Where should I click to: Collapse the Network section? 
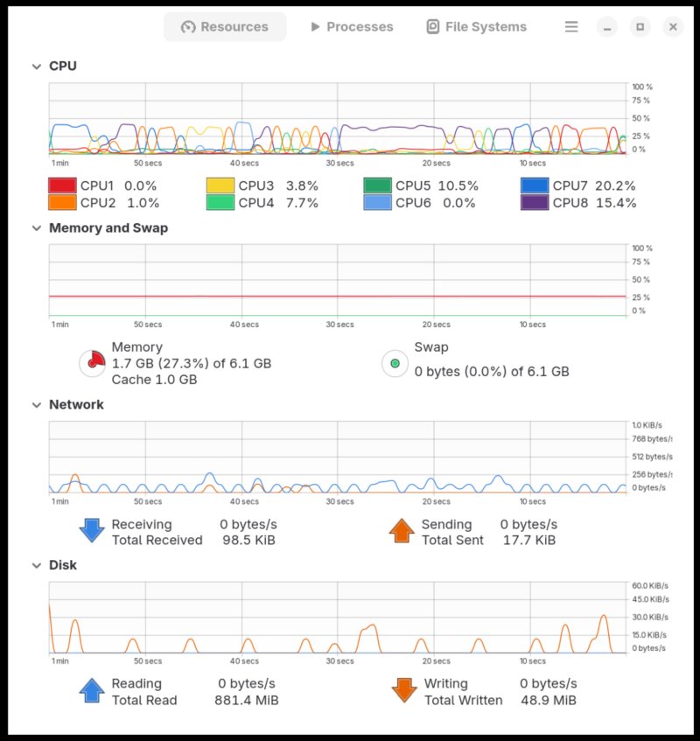click(x=36, y=404)
